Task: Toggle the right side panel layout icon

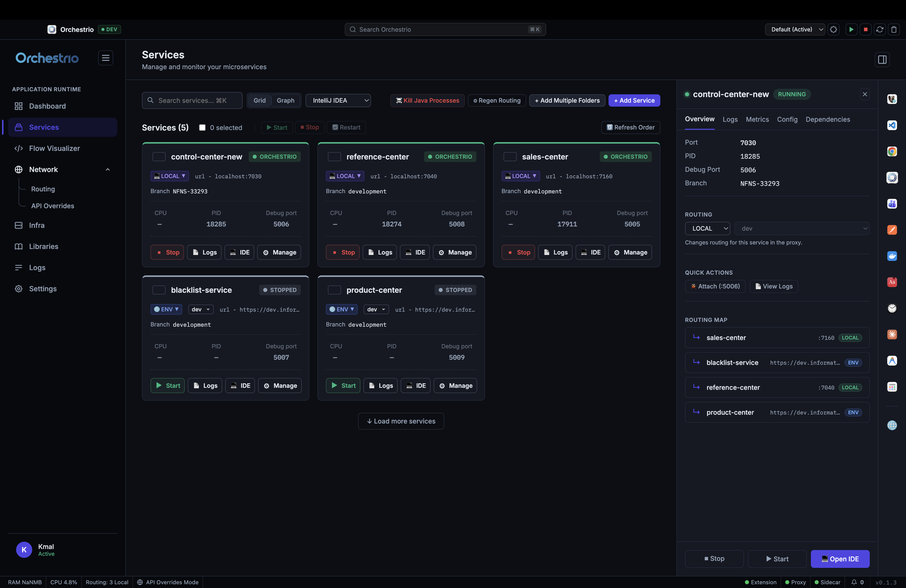Action: 882,60
